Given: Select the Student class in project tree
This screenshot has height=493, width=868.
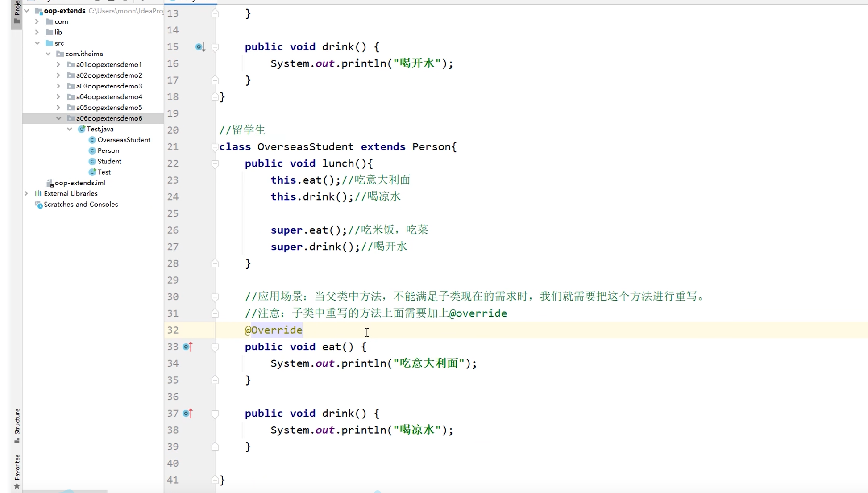Looking at the screenshot, I should pyautogui.click(x=109, y=161).
